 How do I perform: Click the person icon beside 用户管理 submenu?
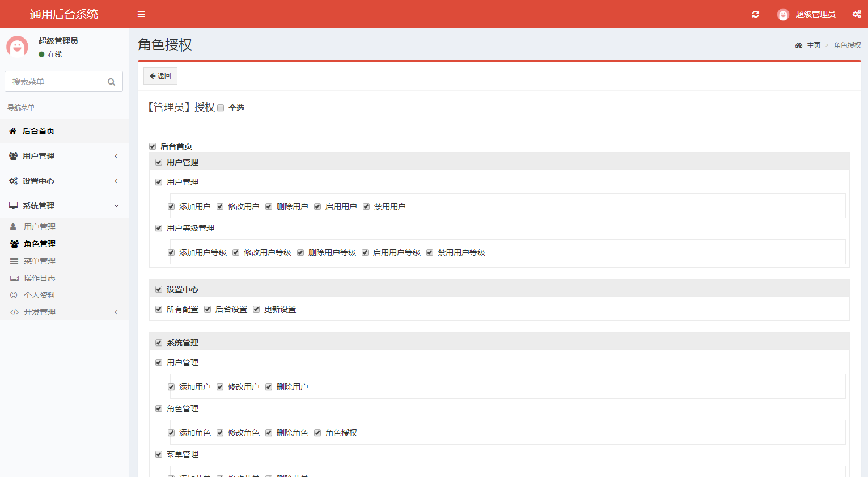13,227
